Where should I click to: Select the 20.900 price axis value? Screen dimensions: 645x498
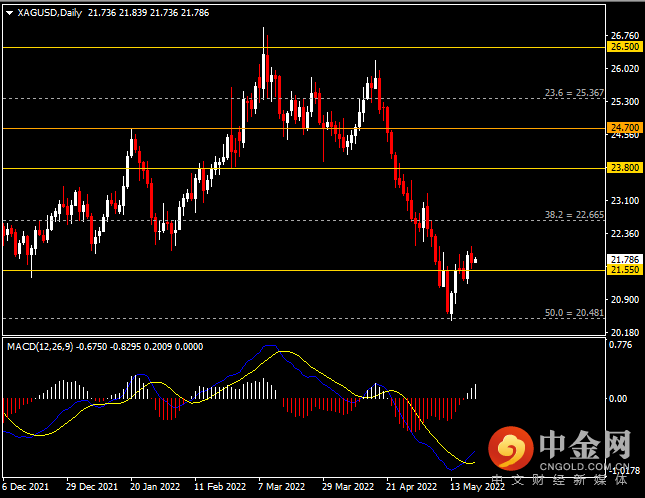click(625, 299)
